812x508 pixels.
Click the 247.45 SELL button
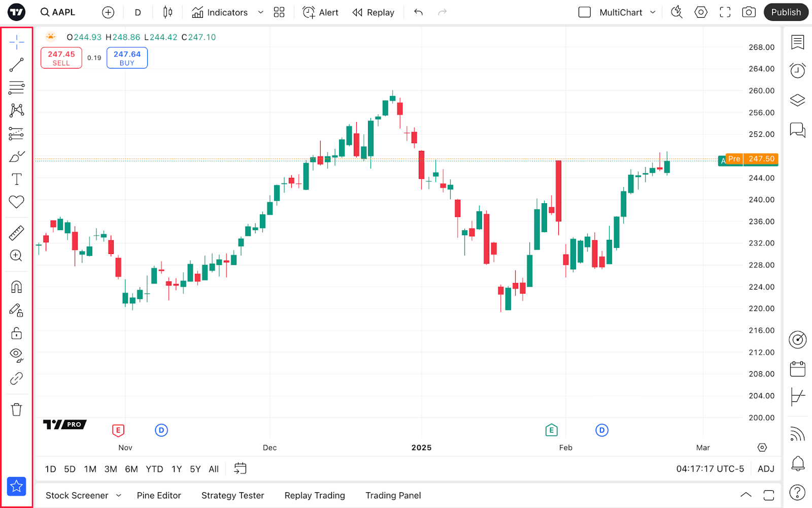pyautogui.click(x=61, y=58)
